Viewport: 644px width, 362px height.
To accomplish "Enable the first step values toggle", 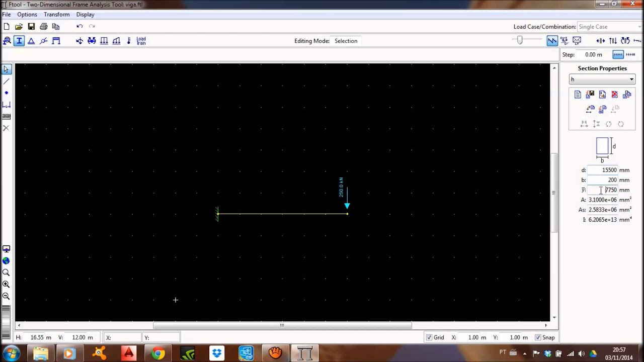I will point(618,54).
